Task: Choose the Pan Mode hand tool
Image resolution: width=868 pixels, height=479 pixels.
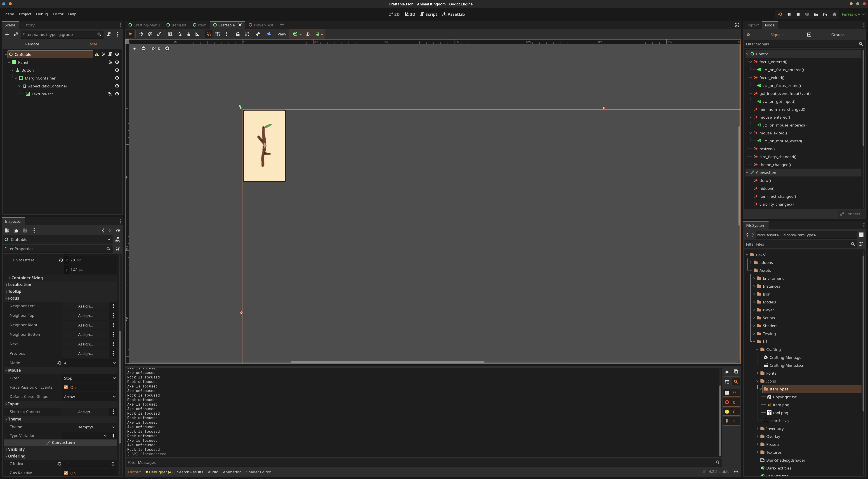Action: click(188, 34)
